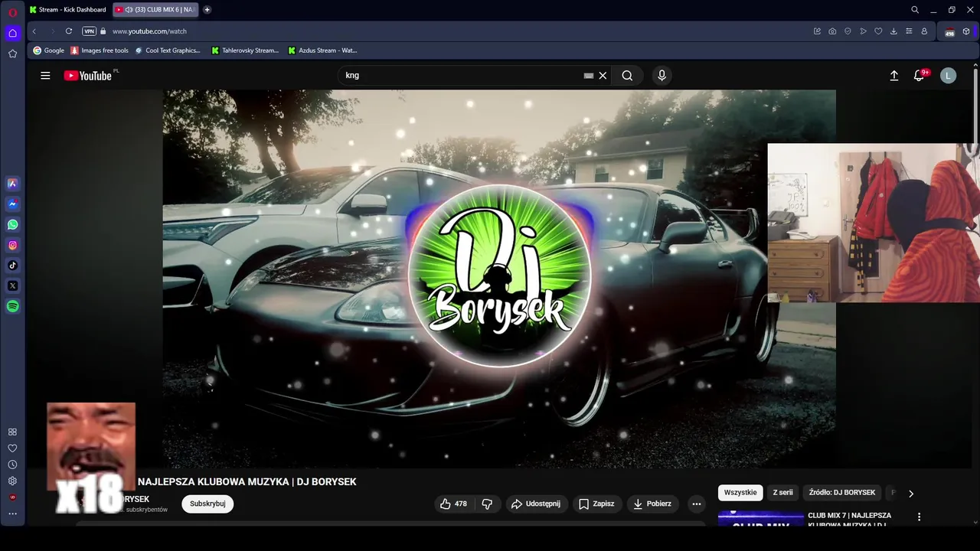The width and height of the screenshot is (980, 551).
Task: Select the Źródło: DJ BORYSEK chip
Action: [841, 493]
